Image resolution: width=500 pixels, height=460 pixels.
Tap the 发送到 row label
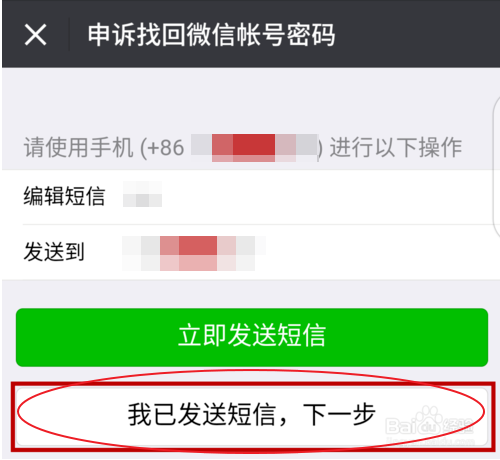pyautogui.click(x=54, y=252)
